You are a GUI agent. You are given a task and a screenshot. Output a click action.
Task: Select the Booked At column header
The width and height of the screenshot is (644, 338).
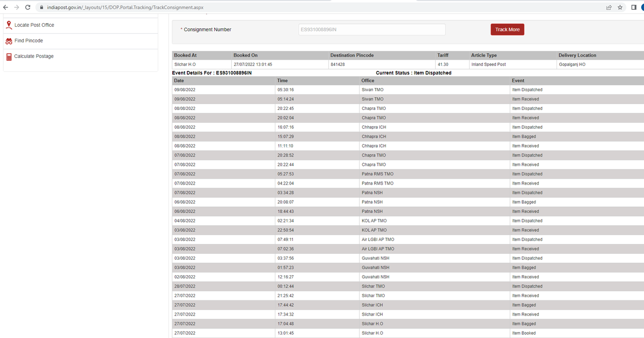coord(185,55)
